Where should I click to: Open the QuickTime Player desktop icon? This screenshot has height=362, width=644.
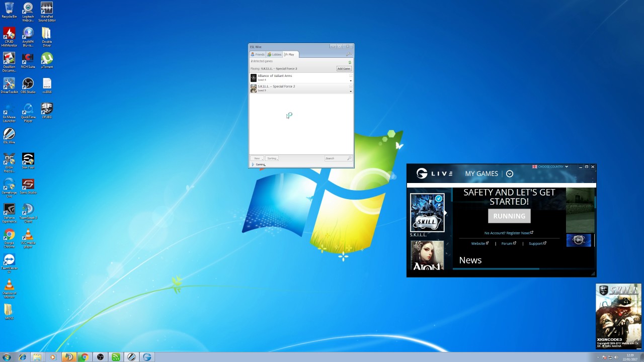pos(28,113)
